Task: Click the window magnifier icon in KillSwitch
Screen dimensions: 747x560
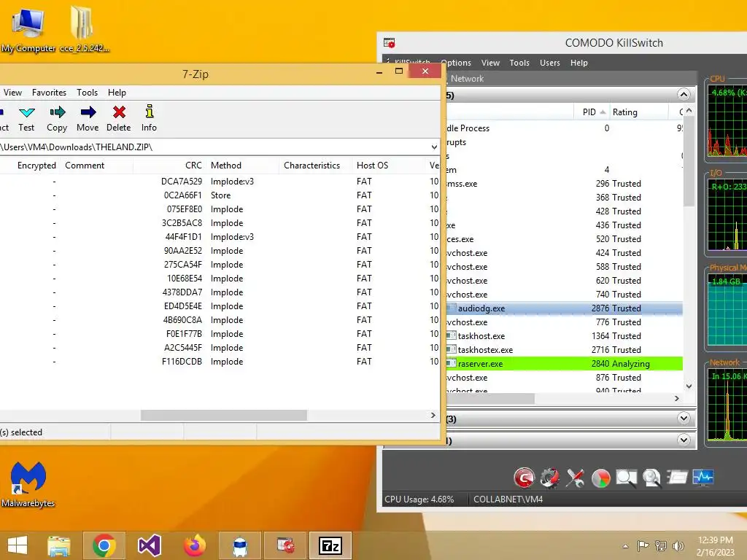Action: (627, 478)
